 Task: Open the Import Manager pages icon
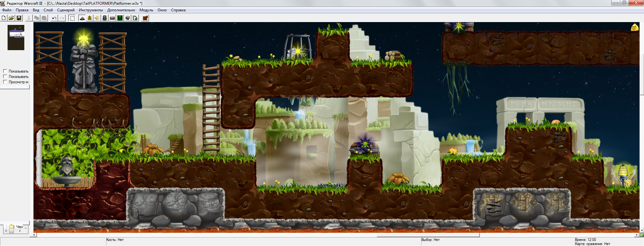135,18
